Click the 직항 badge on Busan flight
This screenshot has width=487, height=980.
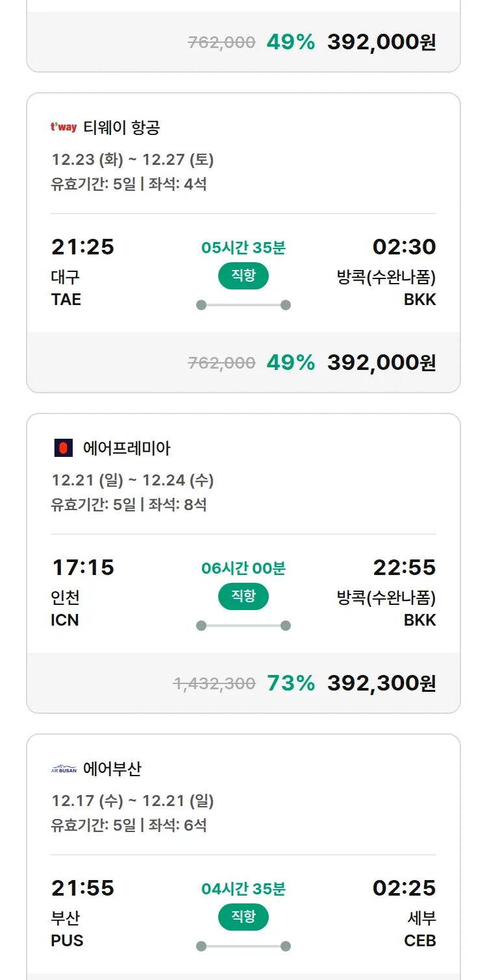point(243,917)
